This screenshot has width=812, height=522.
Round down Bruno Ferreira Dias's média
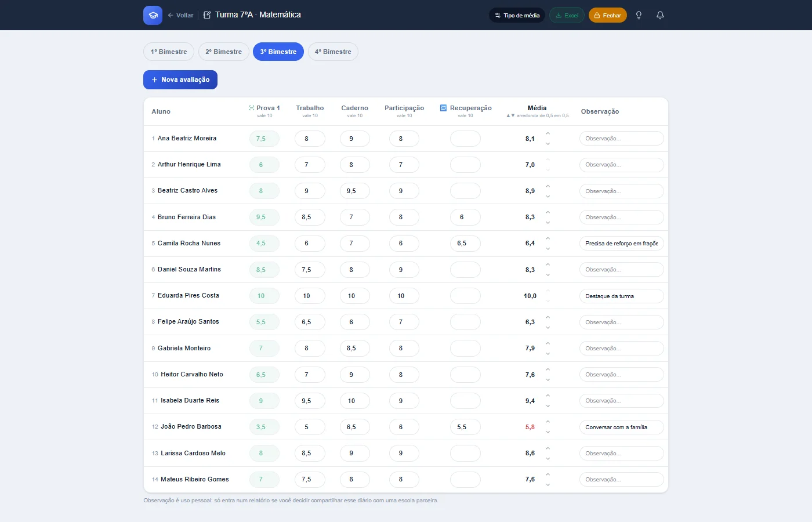548,222
